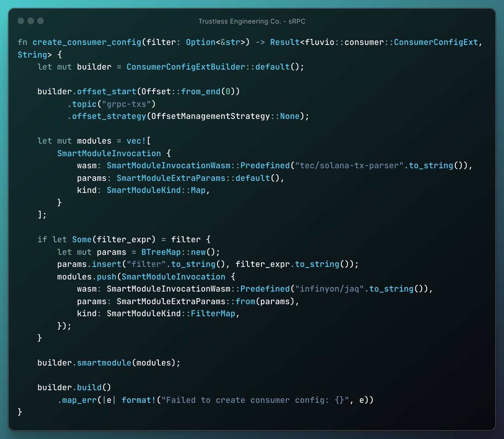Click SmartModuleExtraParams::default() call
504x439 pixels.
coord(198,178)
